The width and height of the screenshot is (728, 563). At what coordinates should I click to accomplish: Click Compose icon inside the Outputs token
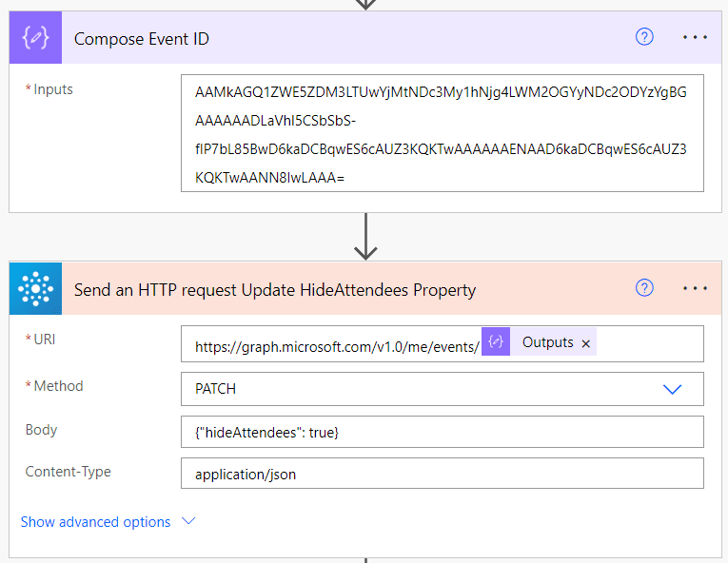496,342
